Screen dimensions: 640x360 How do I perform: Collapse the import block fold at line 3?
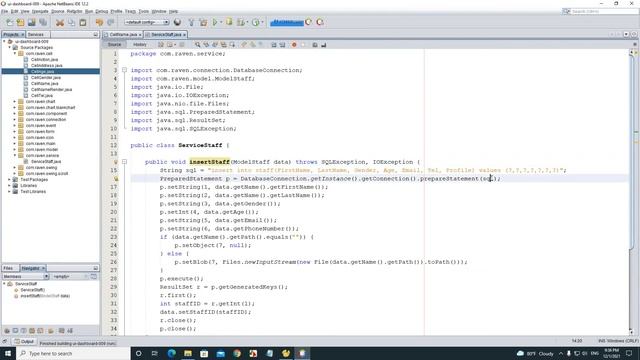tap(124, 70)
